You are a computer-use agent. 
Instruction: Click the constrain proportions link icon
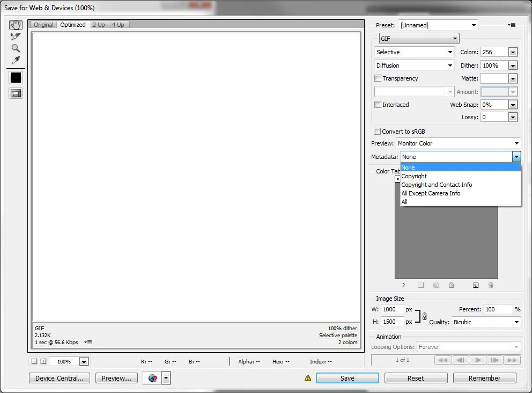(424, 316)
